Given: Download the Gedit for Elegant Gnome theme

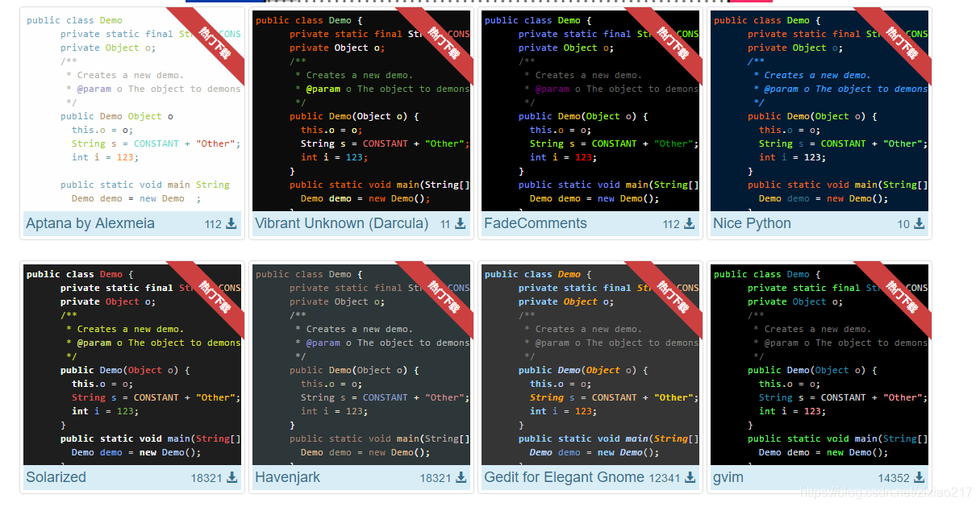Looking at the screenshot, I should 690,477.
